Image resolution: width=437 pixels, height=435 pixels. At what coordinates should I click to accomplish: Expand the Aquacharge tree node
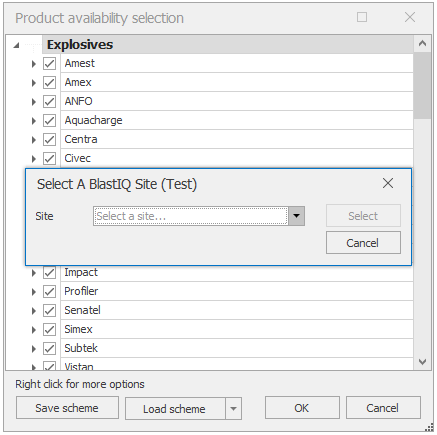click(34, 121)
